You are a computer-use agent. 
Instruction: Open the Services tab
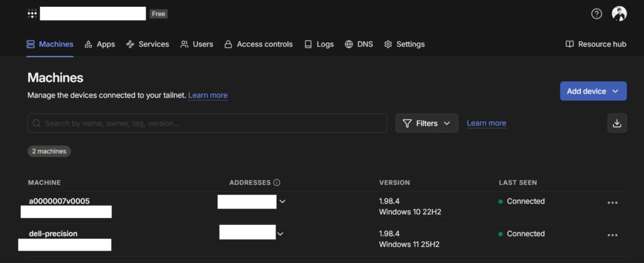pyautogui.click(x=148, y=44)
